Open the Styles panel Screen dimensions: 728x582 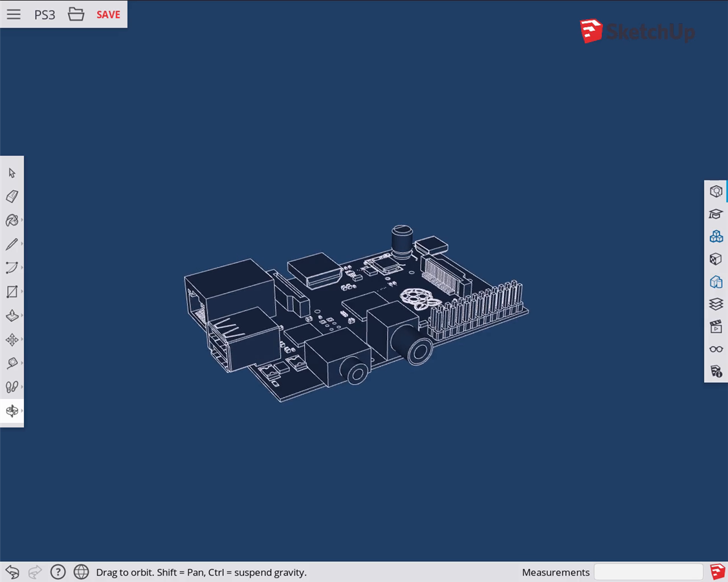(716, 282)
